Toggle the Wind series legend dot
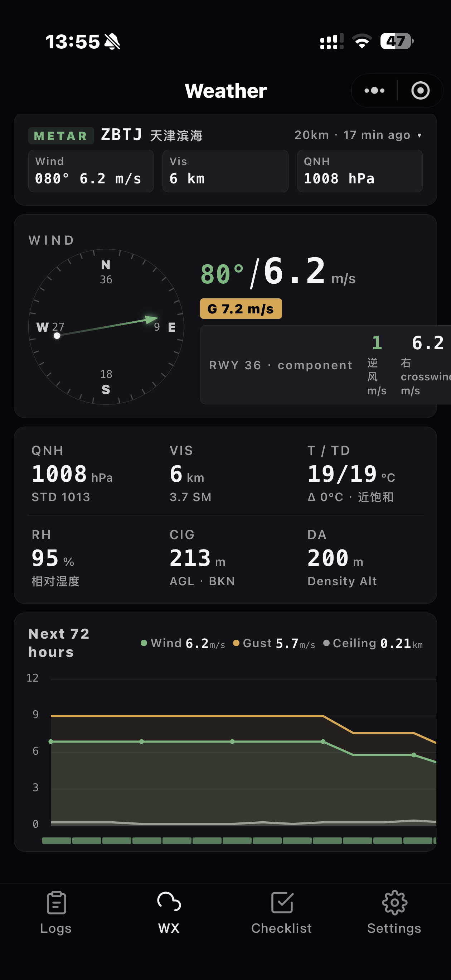This screenshot has height=980, width=451. pyautogui.click(x=144, y=643)
